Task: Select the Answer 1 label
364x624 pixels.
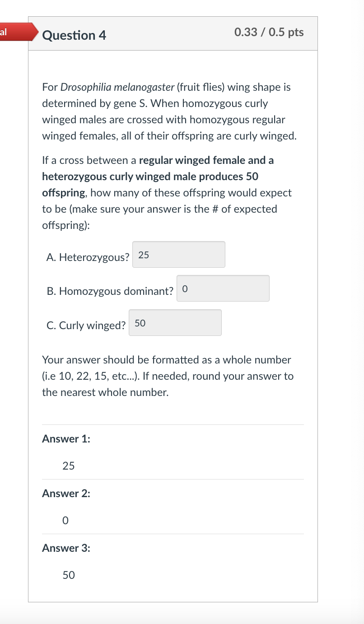Action: (65, 438)
